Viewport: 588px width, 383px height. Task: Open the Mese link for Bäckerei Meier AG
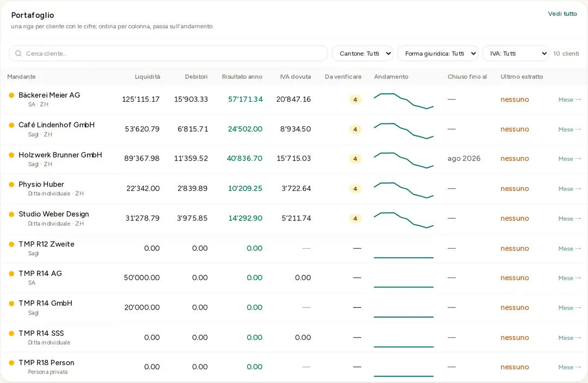point(569,100)
